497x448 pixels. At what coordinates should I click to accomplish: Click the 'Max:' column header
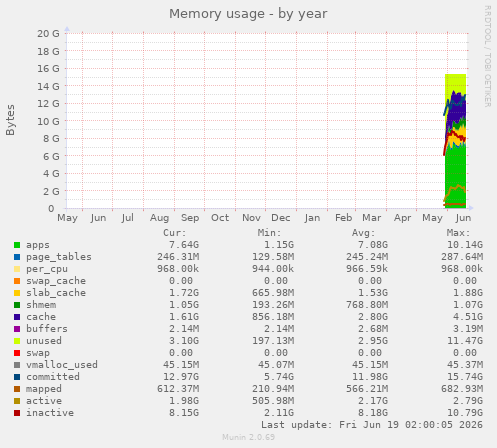pyautogui.click(x=459, y=233)
